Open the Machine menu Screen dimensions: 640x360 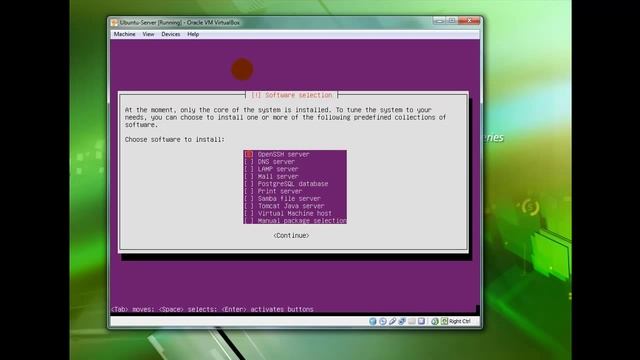point(124,34)
